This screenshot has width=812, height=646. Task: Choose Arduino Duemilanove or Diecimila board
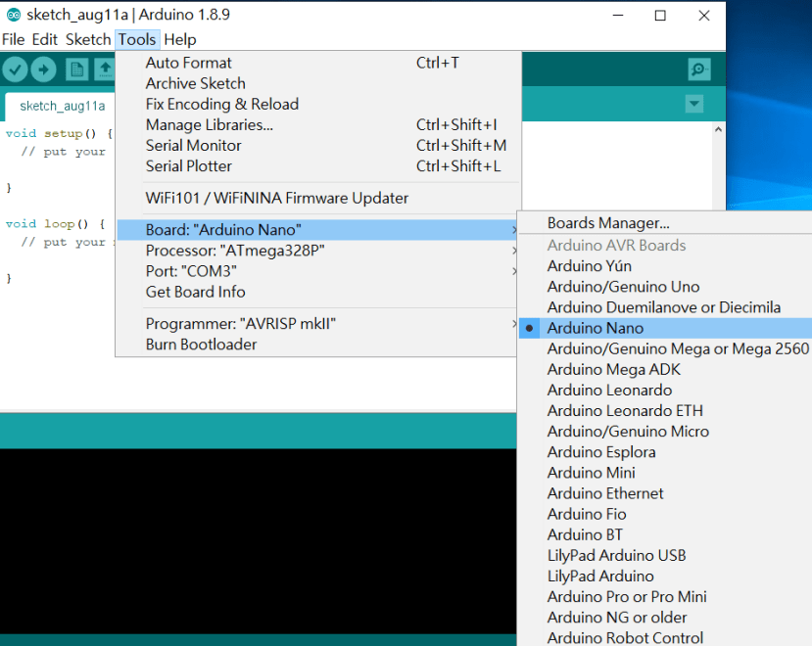coord(665,307)
